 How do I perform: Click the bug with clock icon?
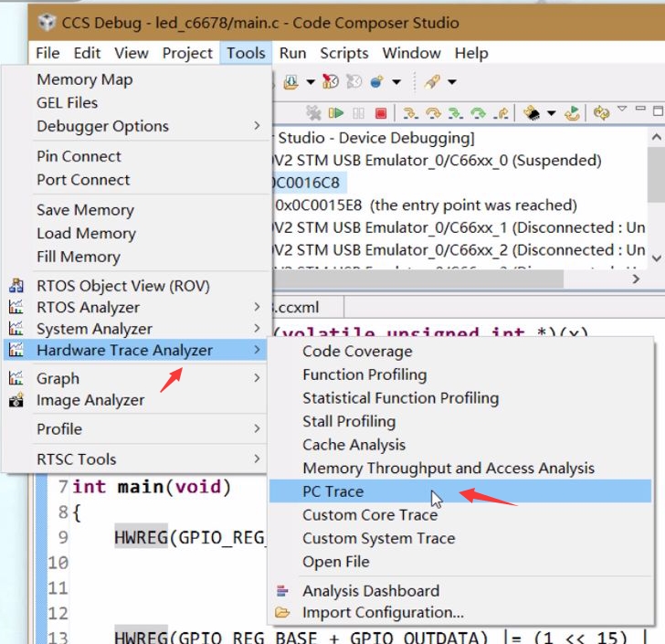click(x=331, y=81)
